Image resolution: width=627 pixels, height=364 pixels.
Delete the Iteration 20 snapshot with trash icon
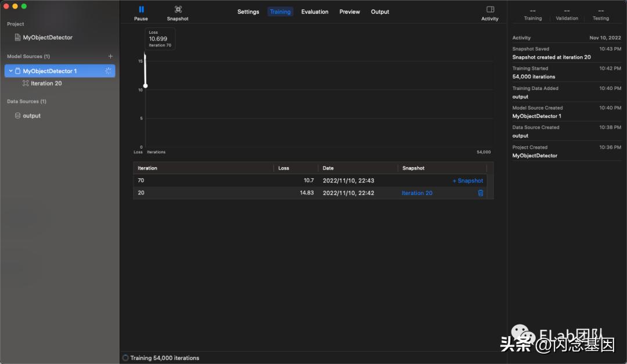click(480, 193)
